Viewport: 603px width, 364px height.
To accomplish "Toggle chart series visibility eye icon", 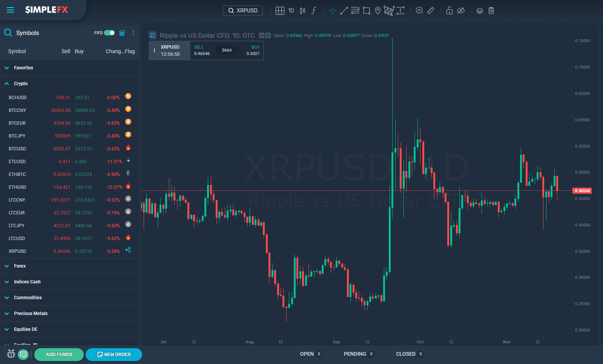I will [x=262, y=35].
